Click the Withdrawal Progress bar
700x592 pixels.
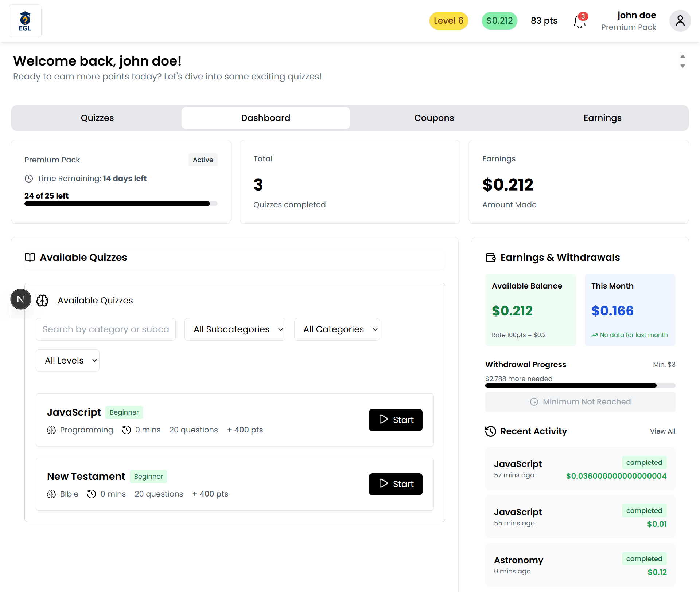pos(580,385)
